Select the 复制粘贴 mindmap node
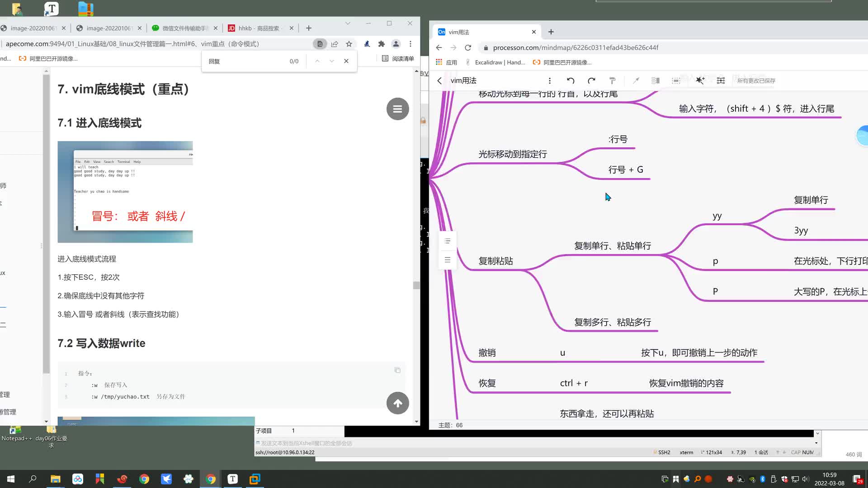The width and height of the screenshot is (868, 488). pos(495,261)
